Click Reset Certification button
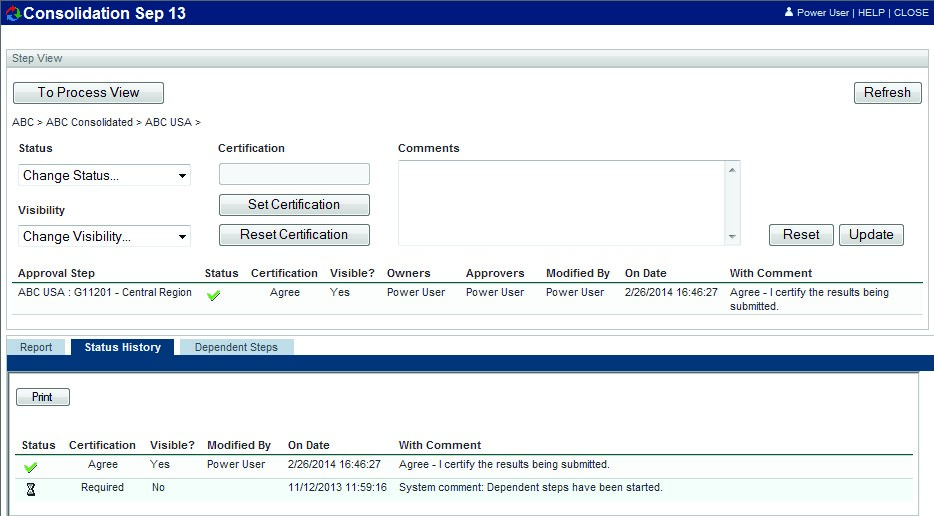The height and width of the screenshot is (516, 934). (294, 235)
